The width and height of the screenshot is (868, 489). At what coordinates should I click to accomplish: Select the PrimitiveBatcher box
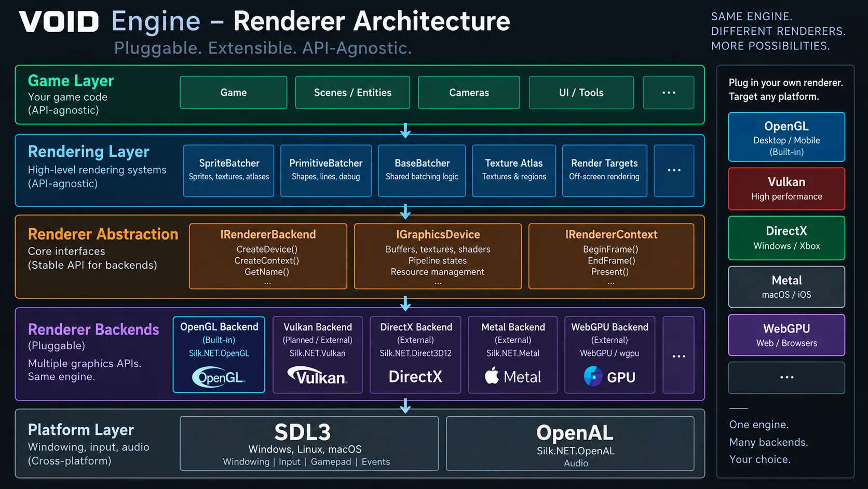tap(326, 170)
